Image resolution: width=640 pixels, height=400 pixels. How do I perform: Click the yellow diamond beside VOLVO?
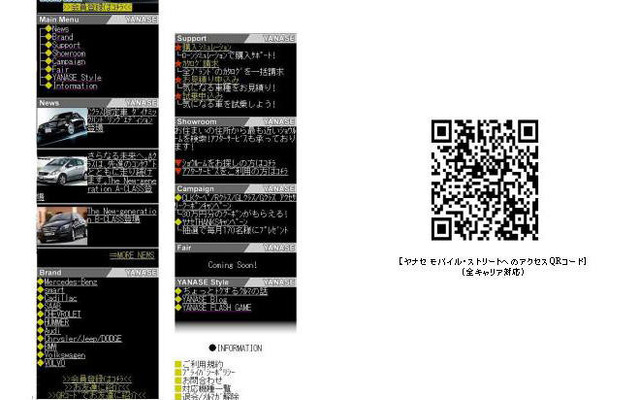pyautogui.click(x=40, y=362)
